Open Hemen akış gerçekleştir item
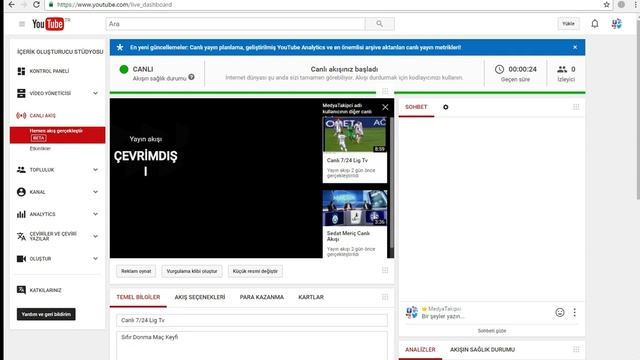 click(58, 135)
